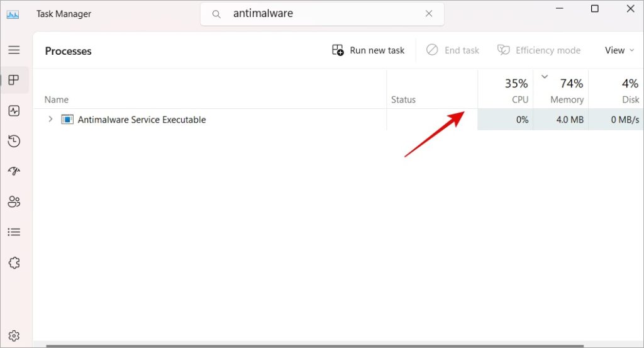Screen dimensions: 644x348
Task: Open the hamburger navigation menu
Action: (x=14, y=50)
